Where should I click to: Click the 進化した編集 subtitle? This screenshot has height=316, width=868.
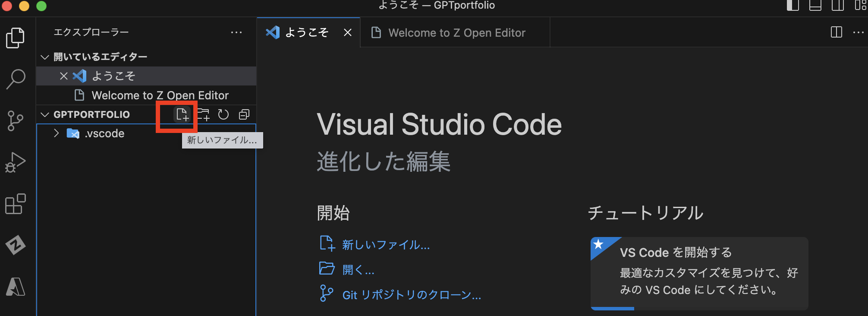tap(384, 161)
